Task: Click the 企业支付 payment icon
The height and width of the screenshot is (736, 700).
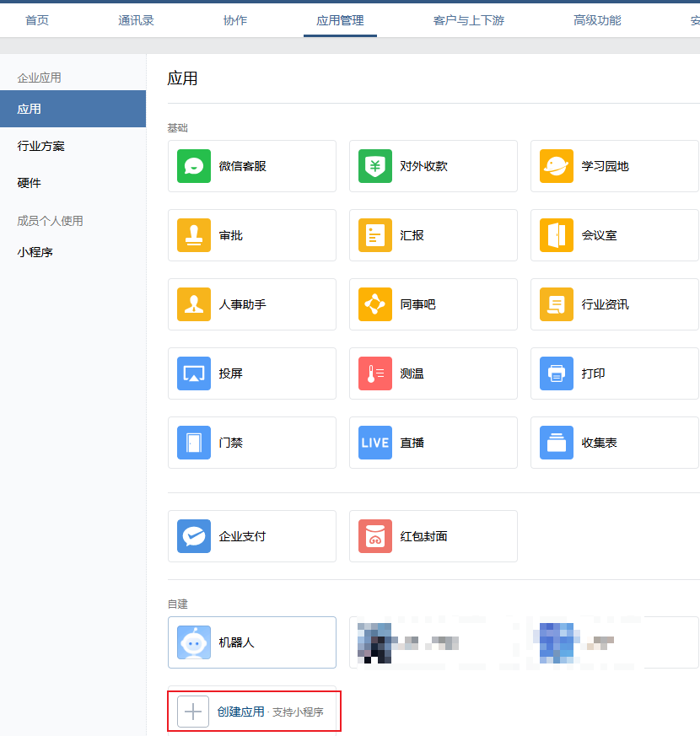Action: point(194,536)
